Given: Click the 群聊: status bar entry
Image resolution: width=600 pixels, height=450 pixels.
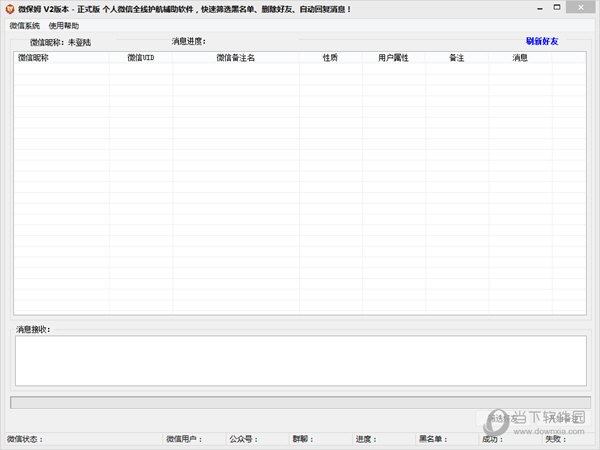Looking at the screenshot, I should click(x=303, y=439).
